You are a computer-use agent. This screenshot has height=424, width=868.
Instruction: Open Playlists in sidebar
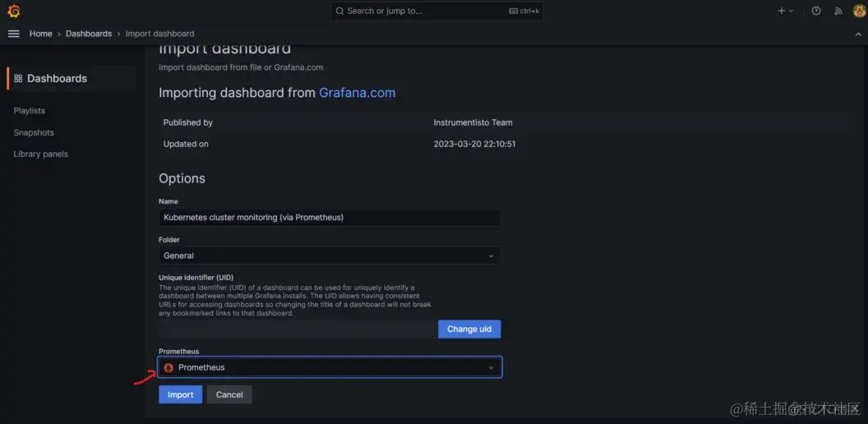(x=30, y=111)
